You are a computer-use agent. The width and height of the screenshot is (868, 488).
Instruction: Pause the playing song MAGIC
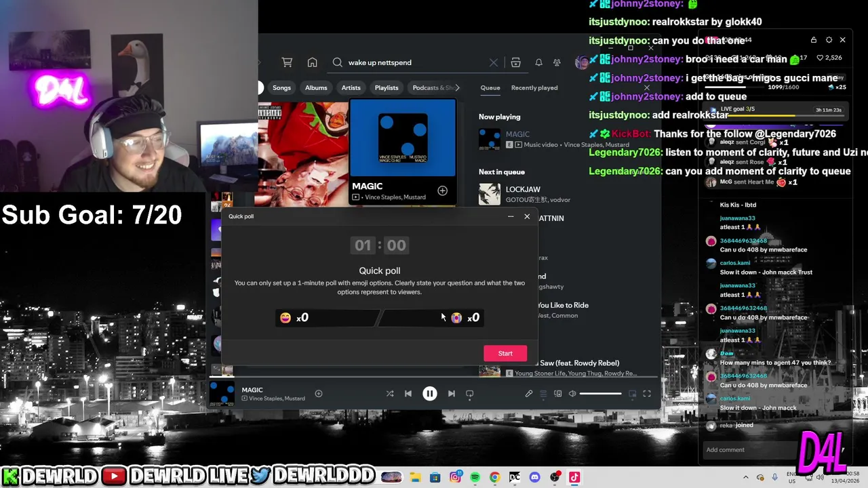click(430, 394)
